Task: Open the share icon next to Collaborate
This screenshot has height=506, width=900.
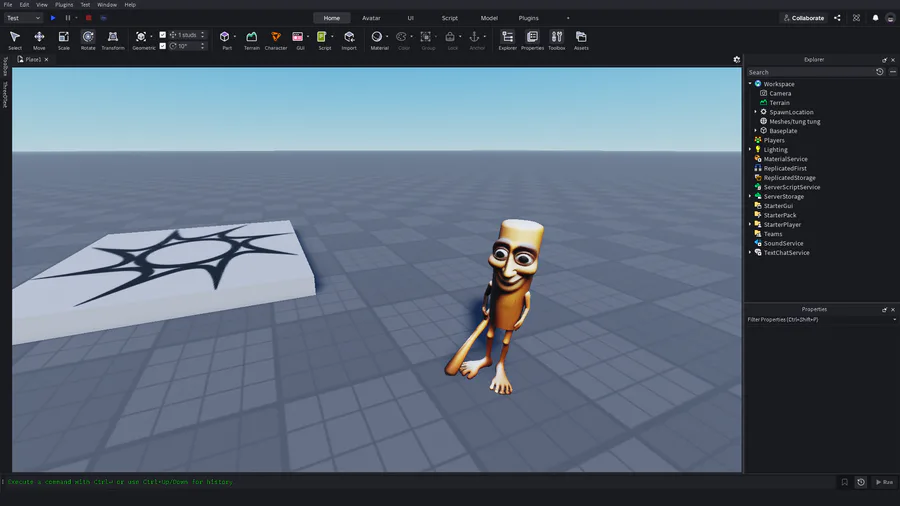Action: 837,18
